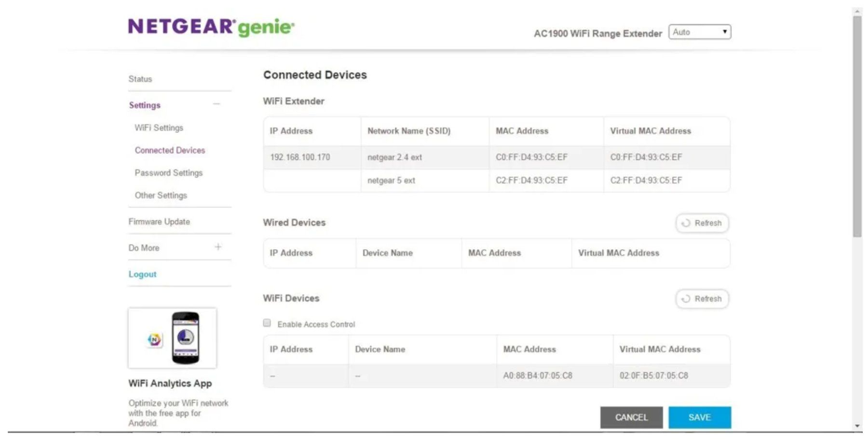This screenshot has height=440, width=868.
Task: Click the Logout link
Action: pos(142,274)
